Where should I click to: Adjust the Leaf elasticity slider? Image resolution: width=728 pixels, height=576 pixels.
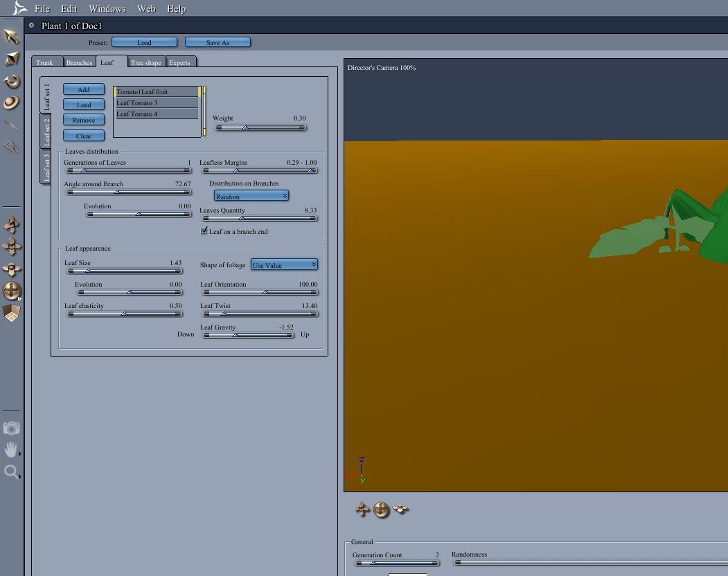pyautogui.click(x=125, y=314)
